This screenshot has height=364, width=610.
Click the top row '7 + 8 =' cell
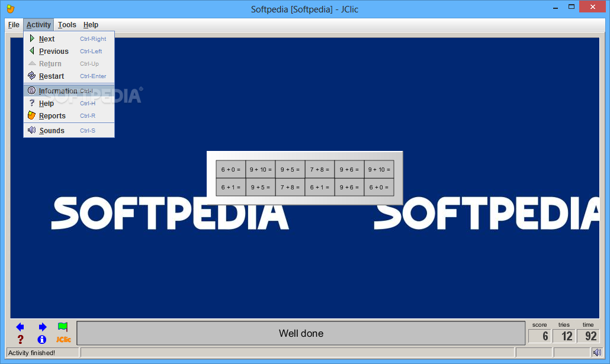[x=320, y=169]
